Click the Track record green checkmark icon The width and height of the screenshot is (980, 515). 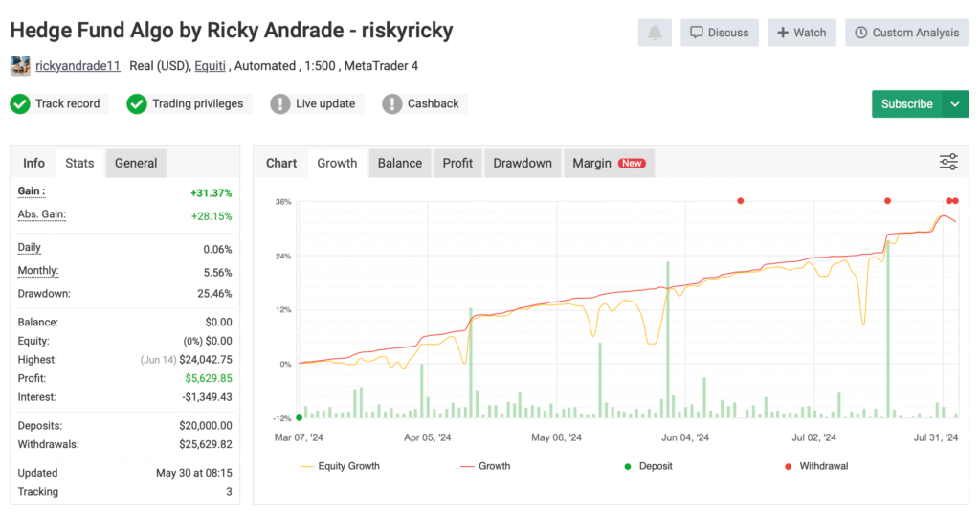coord(20,103)
